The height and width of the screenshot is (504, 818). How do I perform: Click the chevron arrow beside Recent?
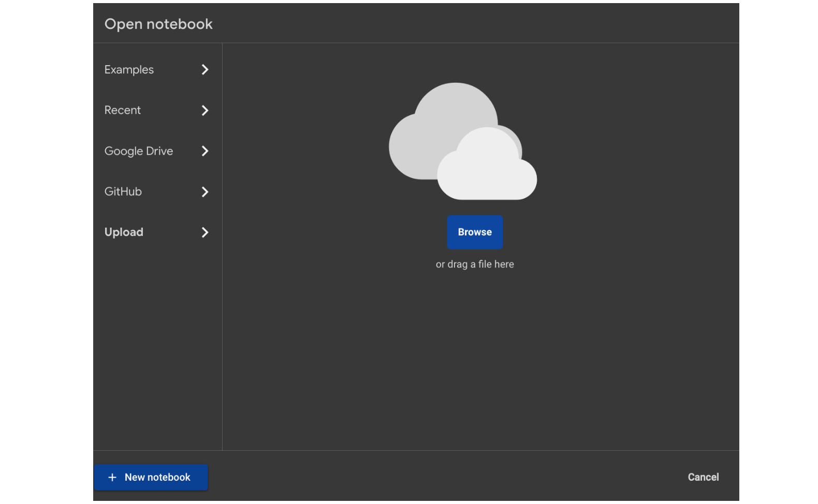(x=205, y=110)
